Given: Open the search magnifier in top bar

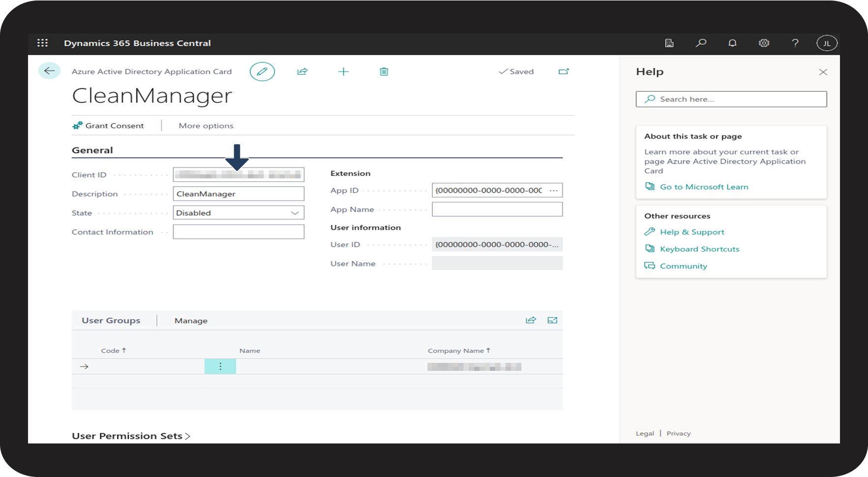Looking at the screenshot, I should click(701, 43).
